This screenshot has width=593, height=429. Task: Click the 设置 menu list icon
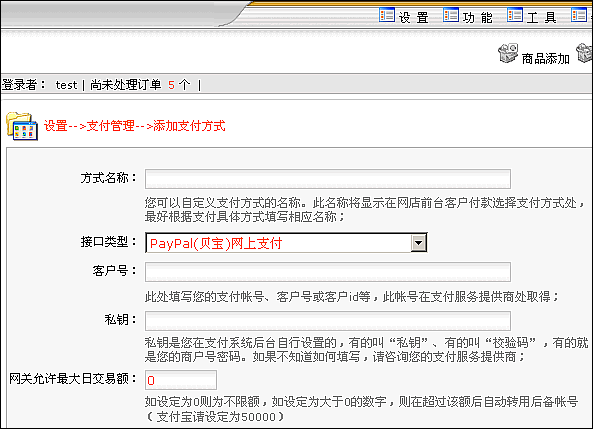pyautogui.click(x=387, y=16)
